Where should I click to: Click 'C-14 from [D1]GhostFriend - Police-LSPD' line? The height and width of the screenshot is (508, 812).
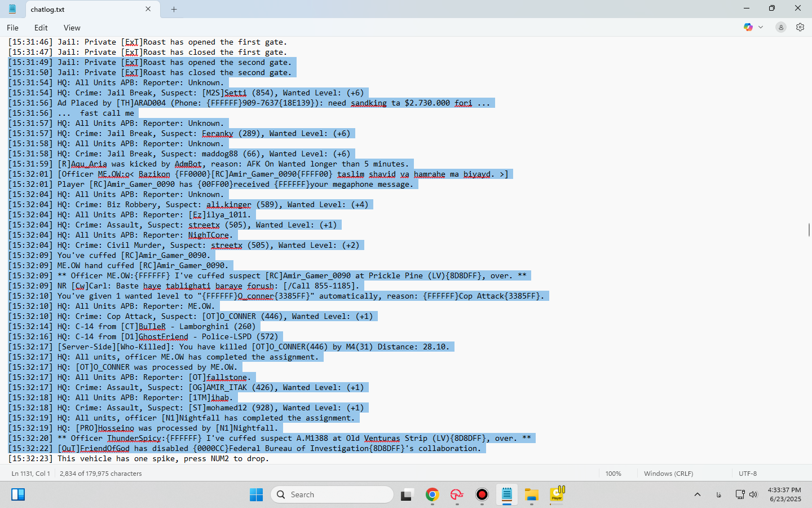click(x=143, y=336)
